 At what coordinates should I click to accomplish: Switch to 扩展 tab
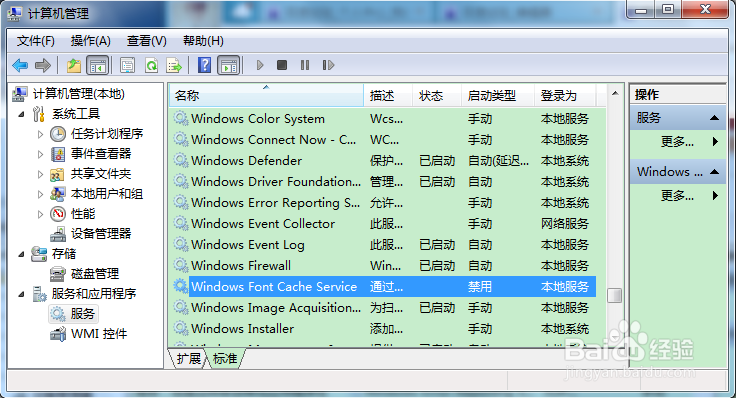[189, 359]
